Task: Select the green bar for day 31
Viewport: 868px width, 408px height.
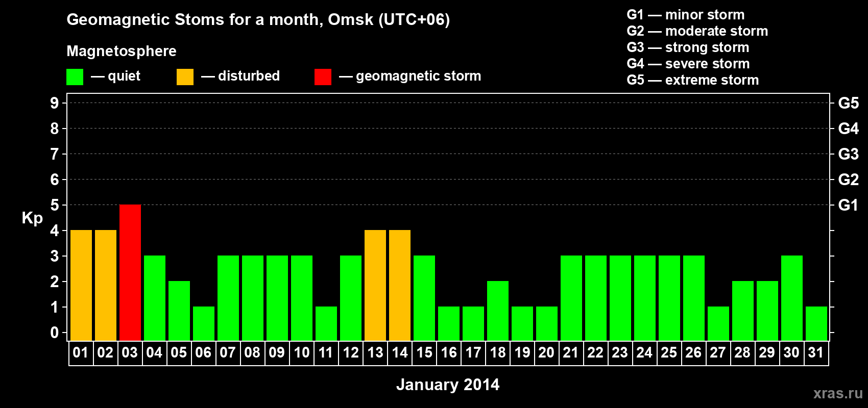Action: tap(816, 324)
